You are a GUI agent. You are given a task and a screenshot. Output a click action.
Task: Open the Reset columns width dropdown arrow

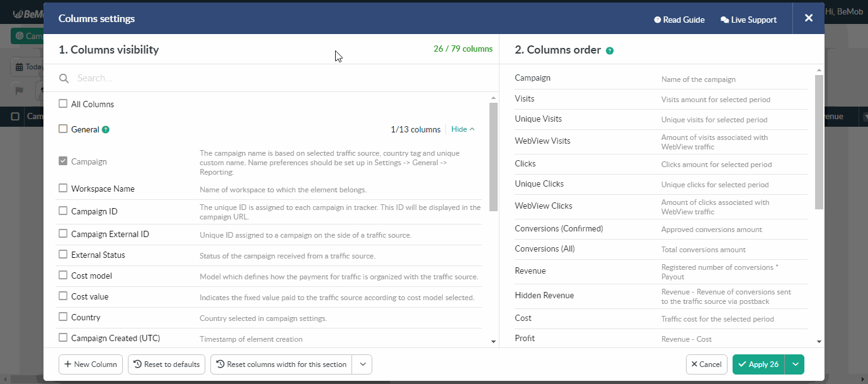pos(362,364)
